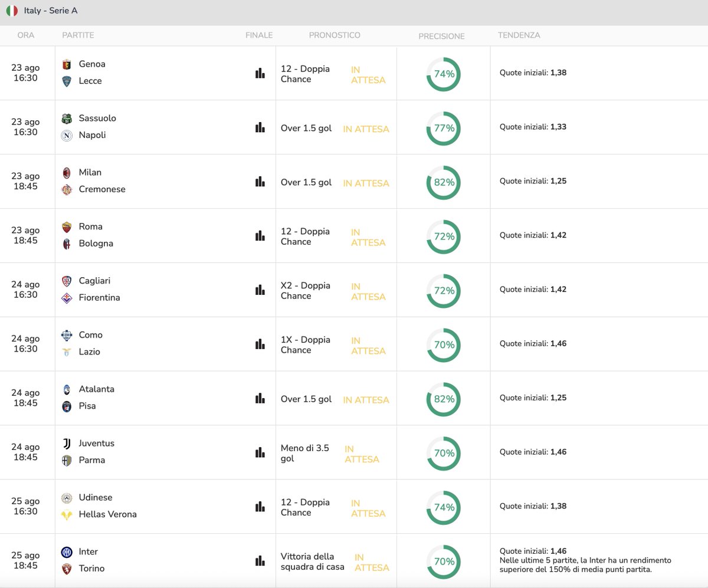Open stats chart icon for Udinese vs Hellas Verona
The height and width of the screenshot is (588, 708).
(260, 507)
